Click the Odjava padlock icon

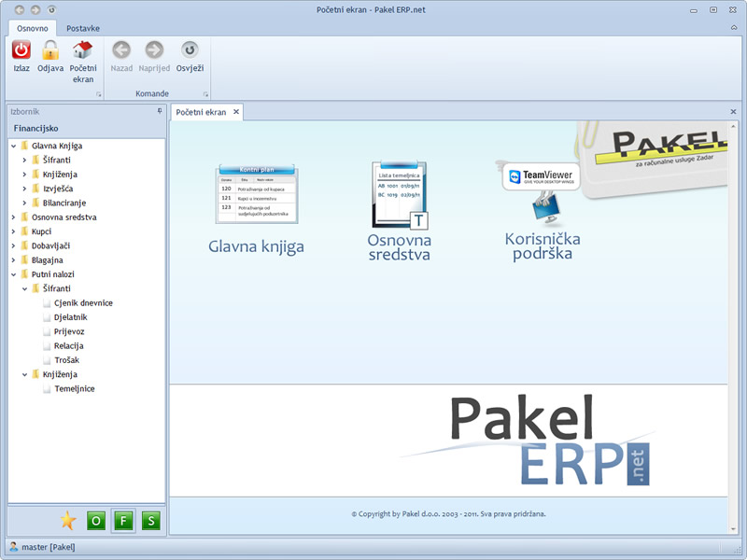50,50
